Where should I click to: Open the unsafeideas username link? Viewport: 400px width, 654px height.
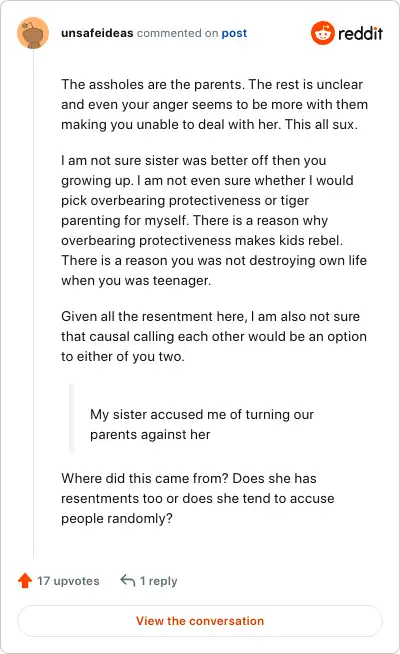pos(97,33)
